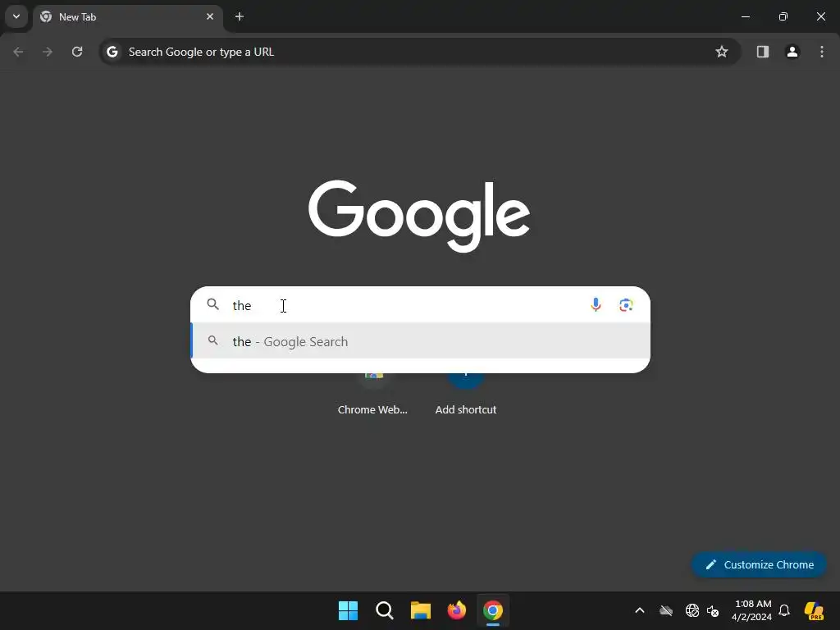Open network status tray icon
Screen dimensions: 840x630
tap(692, 610)
